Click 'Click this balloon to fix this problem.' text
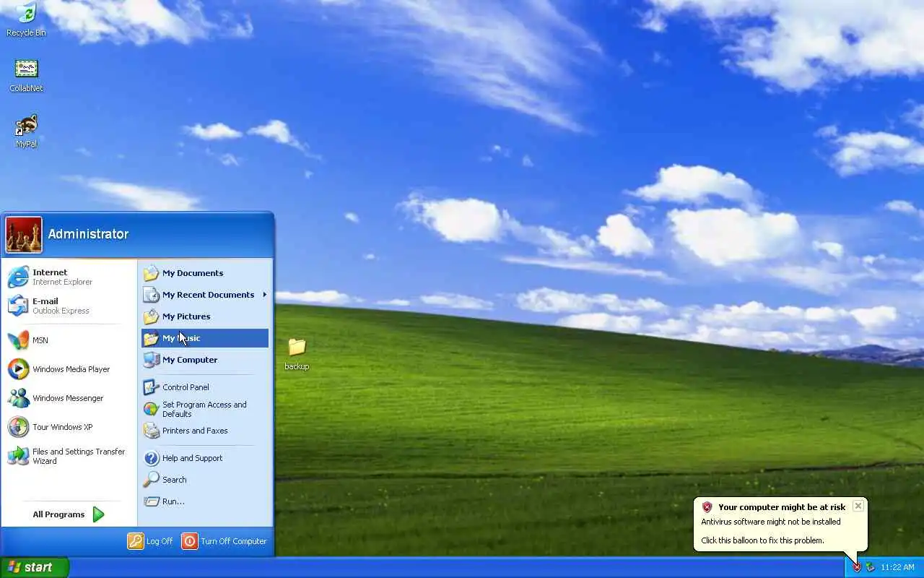The width and height of the screenshot is (924, 578). [x=762, y=540]
